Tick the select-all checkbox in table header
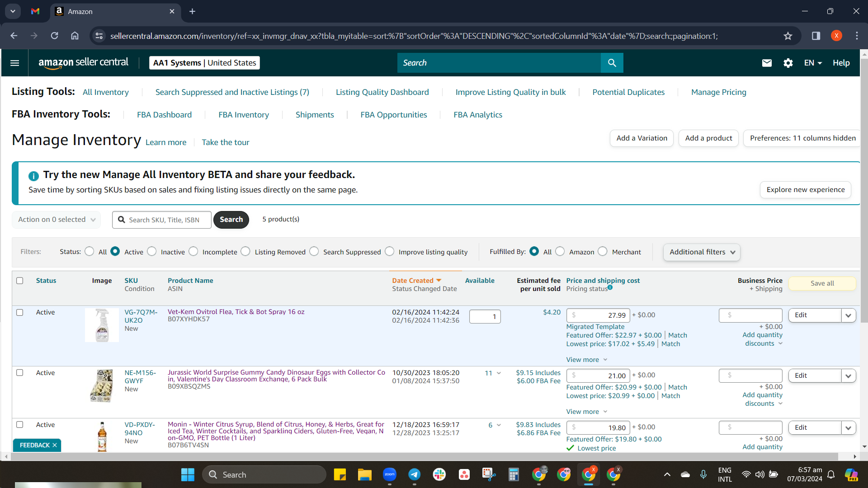This screenshot has height=488, width=868. [x=20, y=281]
